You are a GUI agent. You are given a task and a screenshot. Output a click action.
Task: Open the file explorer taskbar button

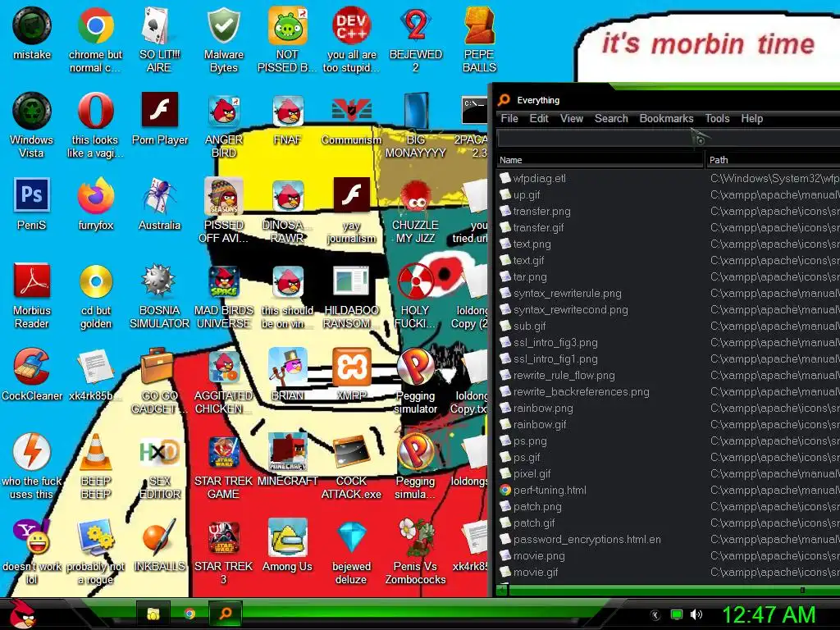153,614
